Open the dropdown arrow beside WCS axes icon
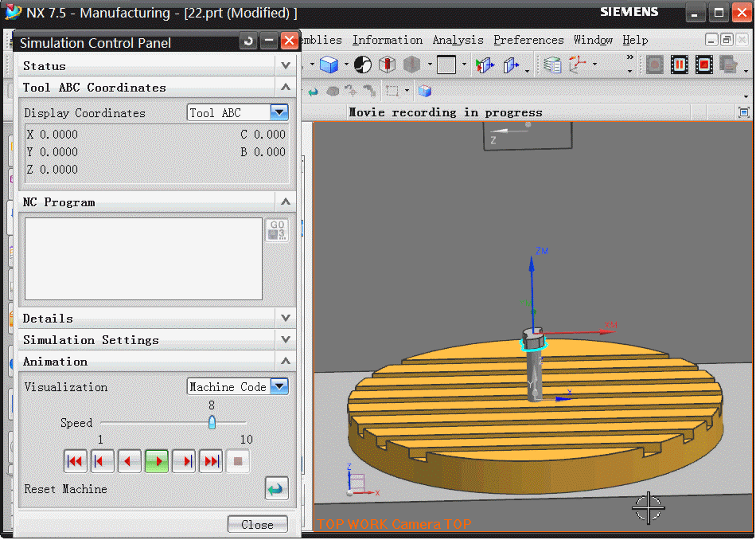The height and width of the screenshot is (540, 756). (x=594, y=65)
